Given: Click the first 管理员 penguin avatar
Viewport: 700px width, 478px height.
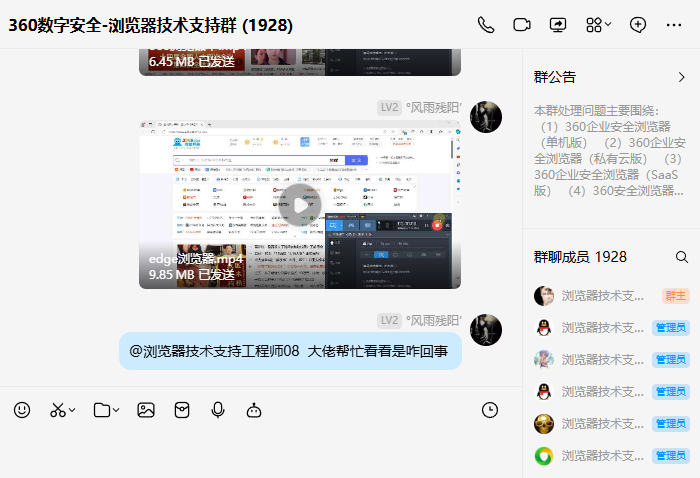Looking at the screenshot, I should click(x=544, y=328).
